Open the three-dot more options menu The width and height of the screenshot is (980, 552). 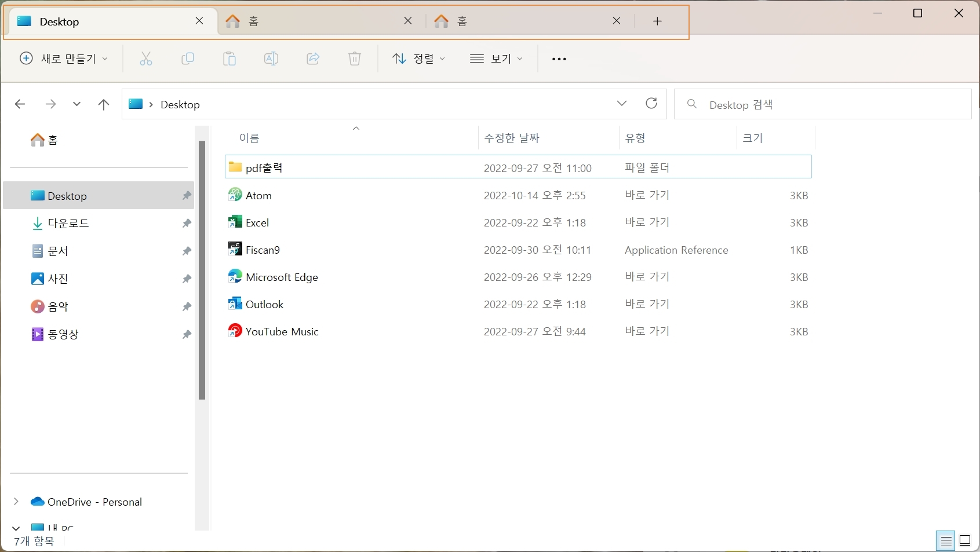(559, 59)
